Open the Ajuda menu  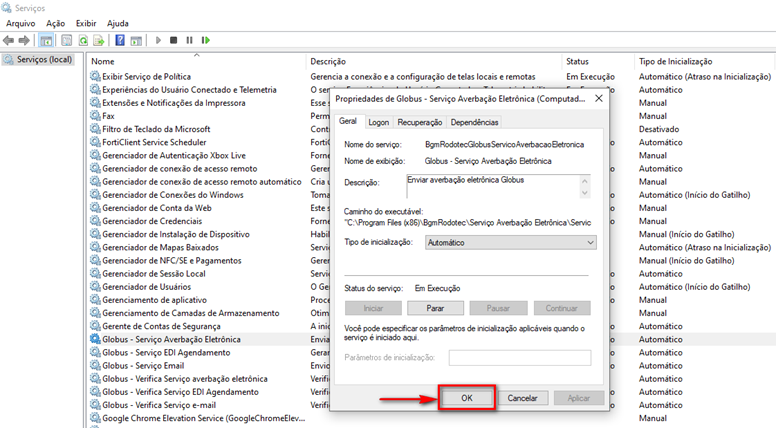(118, 23)
